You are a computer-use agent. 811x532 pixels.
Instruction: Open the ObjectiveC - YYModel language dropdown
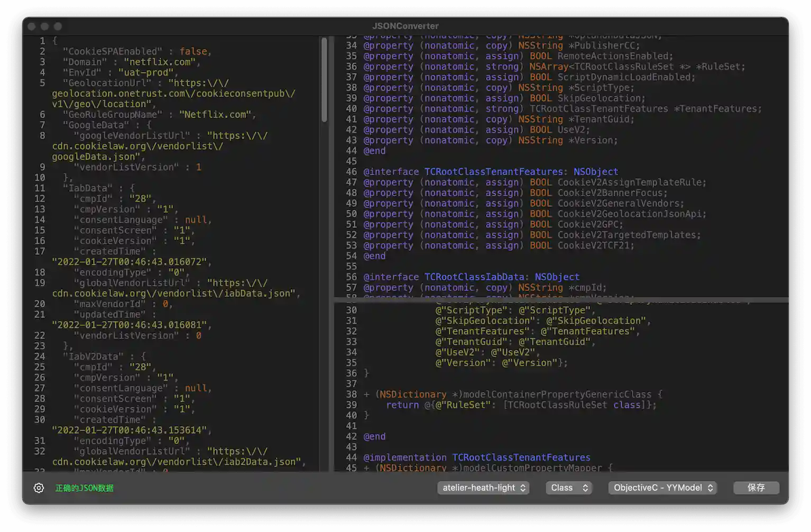pos(662,488)
